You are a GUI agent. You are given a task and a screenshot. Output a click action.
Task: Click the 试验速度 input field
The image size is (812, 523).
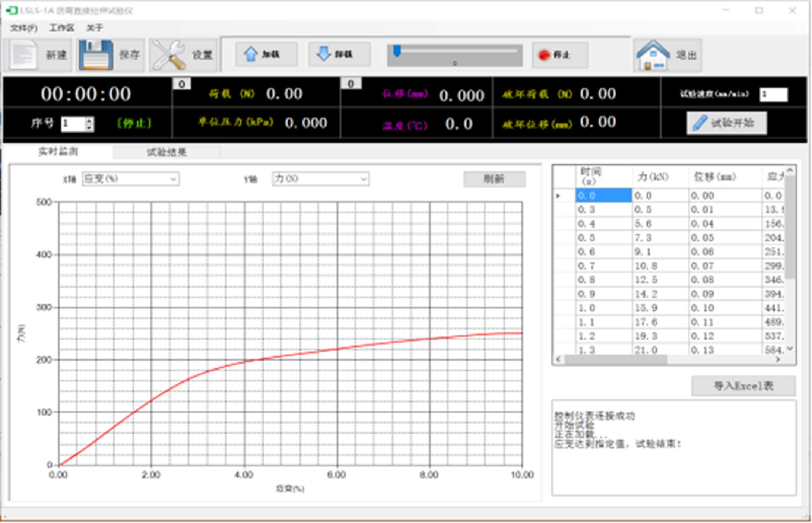773,94
